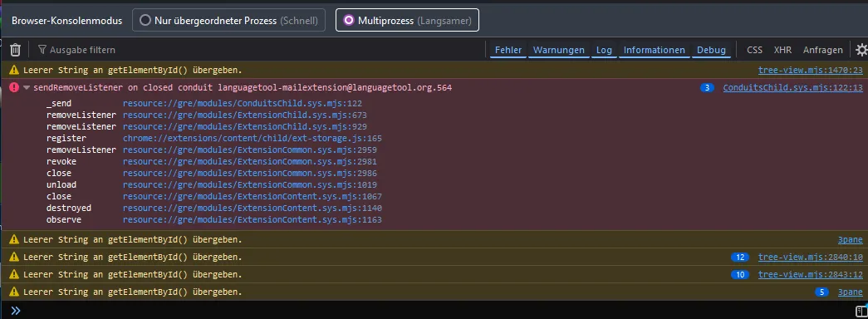Viewport: 868px width, 319px height.
Task: Click warning icon beside tree-view.mjs:2840:10 message
Action: point(14,257)
